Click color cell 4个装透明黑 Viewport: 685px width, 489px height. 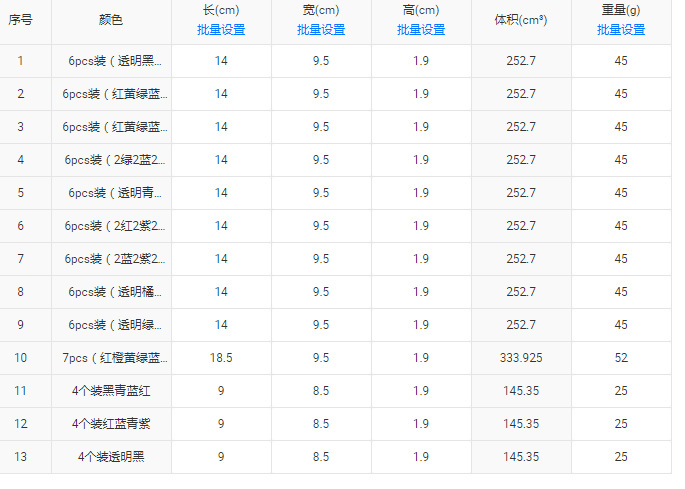point(111,457)
